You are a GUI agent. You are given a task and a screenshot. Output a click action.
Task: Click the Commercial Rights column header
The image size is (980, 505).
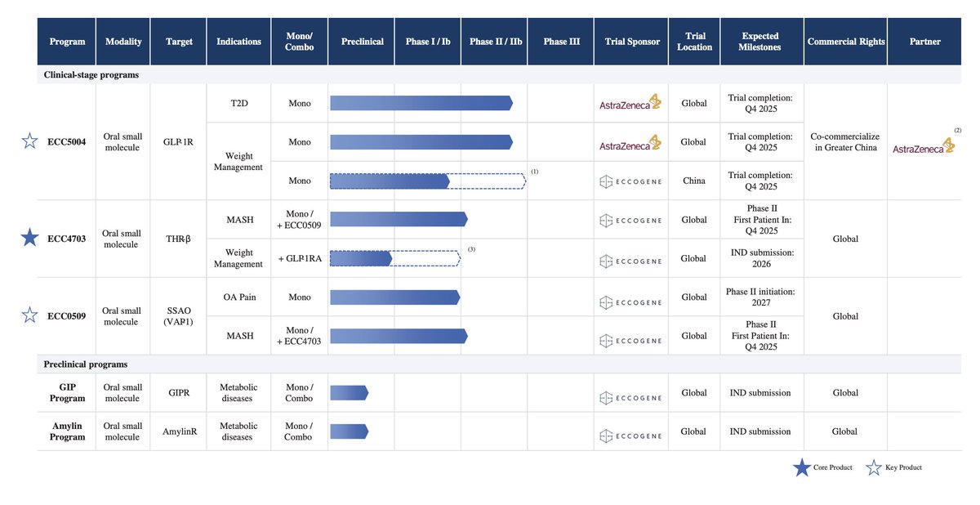(846, 42)
